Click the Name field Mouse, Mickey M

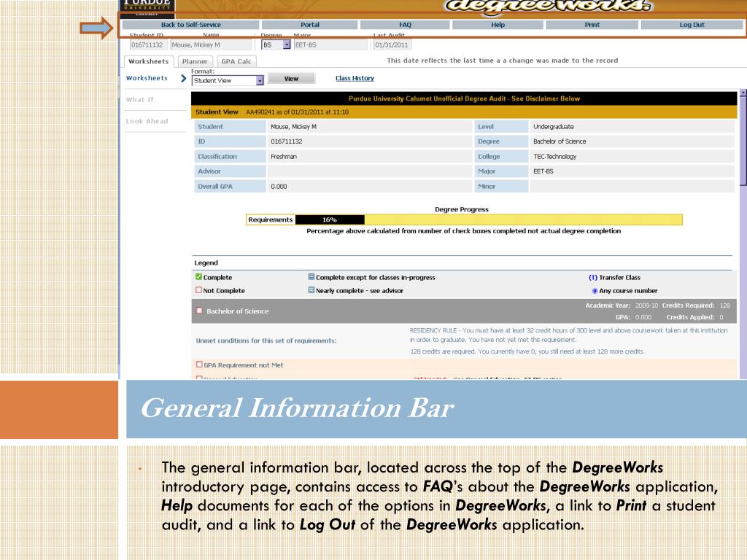click(x=211, y=44)
